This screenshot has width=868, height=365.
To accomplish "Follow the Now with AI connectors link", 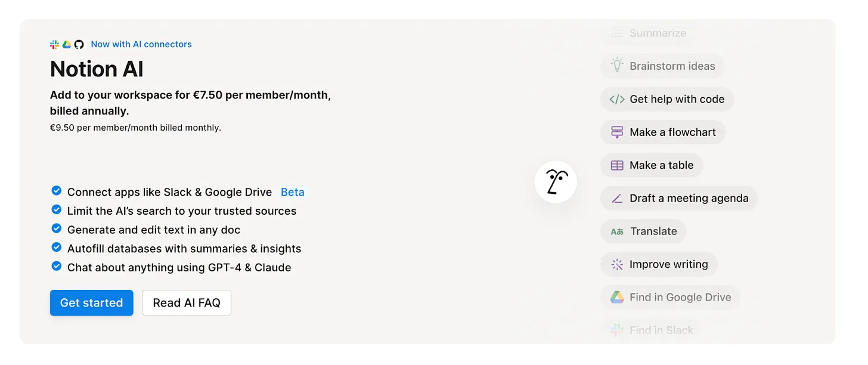I will click(141, 44).
